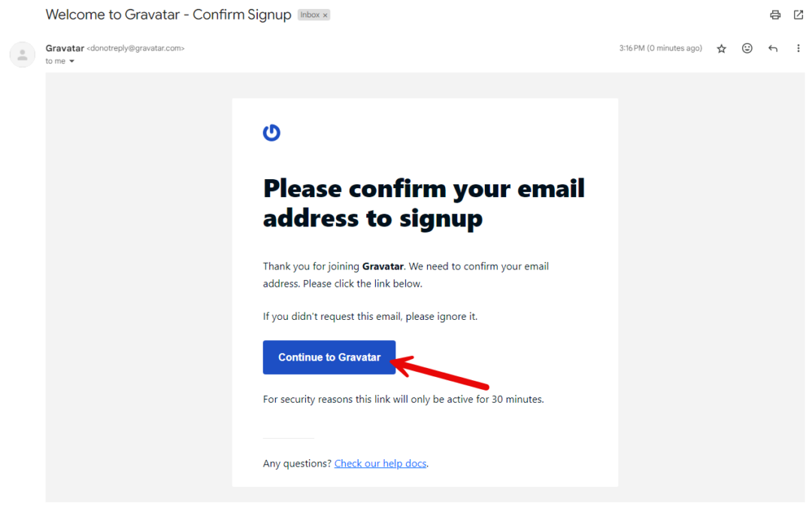812x508 pixels.
Task: Remove the Inbox label with the x
Action: [x=326, y=15]
